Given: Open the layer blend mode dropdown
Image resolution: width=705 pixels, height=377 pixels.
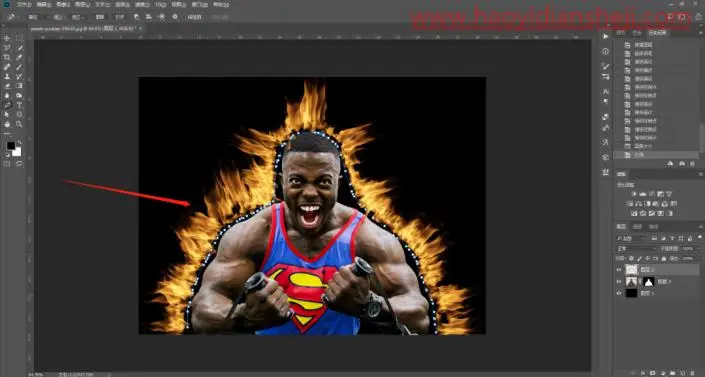Looking at the screenshot, I should [636, 248].
